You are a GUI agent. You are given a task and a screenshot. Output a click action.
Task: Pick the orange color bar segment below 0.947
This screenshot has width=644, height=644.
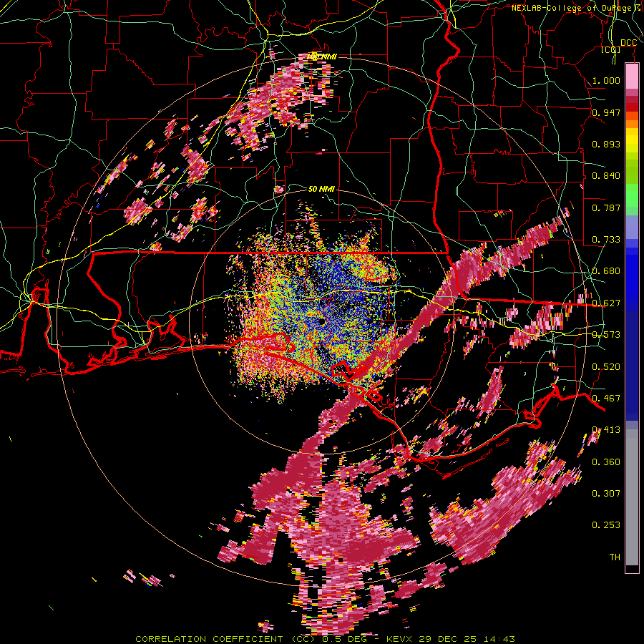pos(632,124)
